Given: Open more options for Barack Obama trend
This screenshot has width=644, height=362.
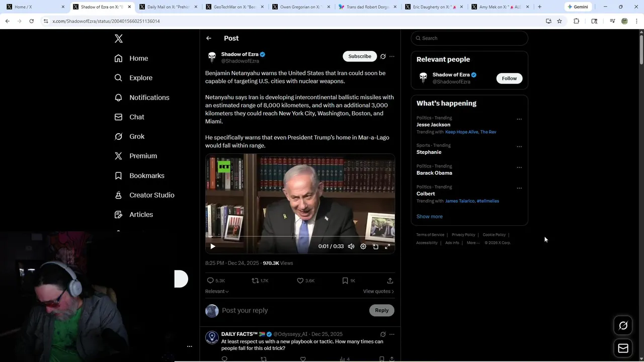Looking at the screenshot, I should click(519, 167).
